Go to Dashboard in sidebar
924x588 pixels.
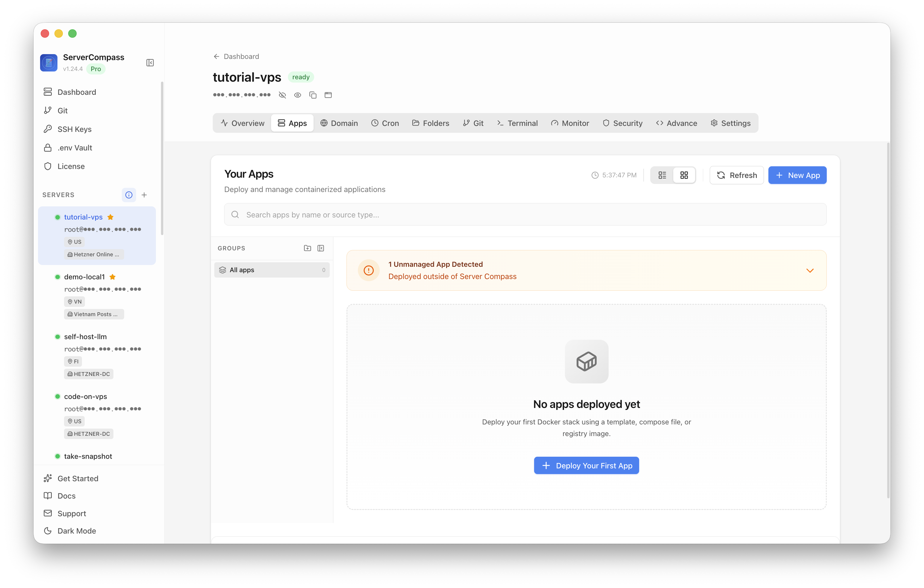pos(97,92)
